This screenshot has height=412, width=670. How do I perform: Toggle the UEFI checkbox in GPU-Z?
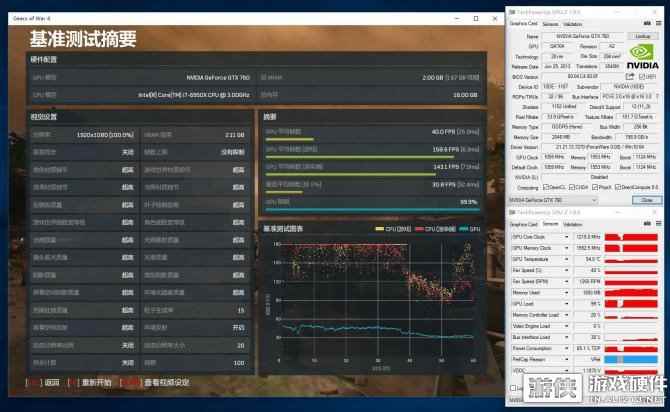(x=641, y=77)
